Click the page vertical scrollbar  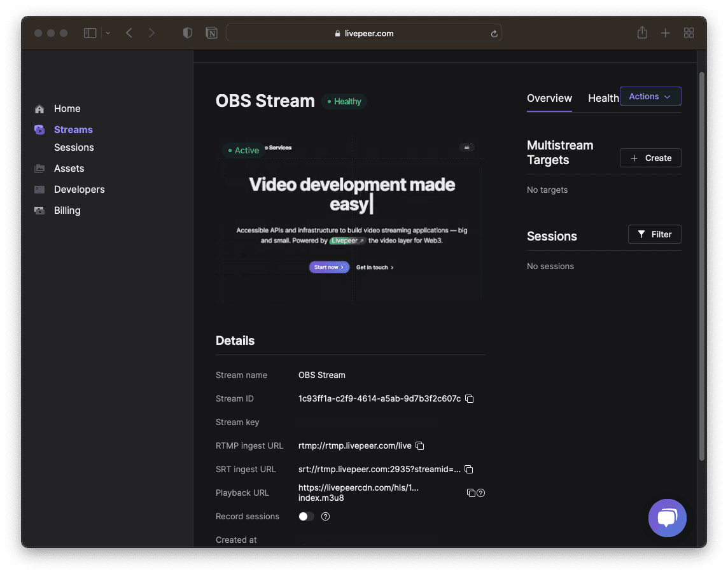pyautogui.click(x=702, y=266)
